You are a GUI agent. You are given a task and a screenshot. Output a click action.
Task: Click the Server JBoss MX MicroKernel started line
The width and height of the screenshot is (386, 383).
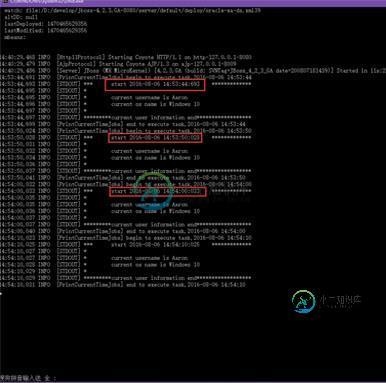(x=193, y=71)
